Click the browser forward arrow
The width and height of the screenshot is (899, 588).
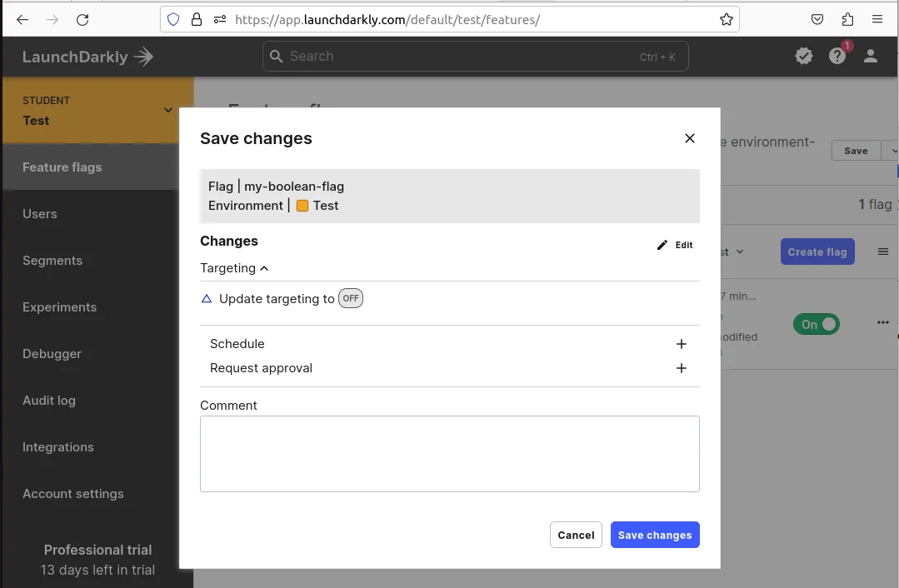click(52, 20)
